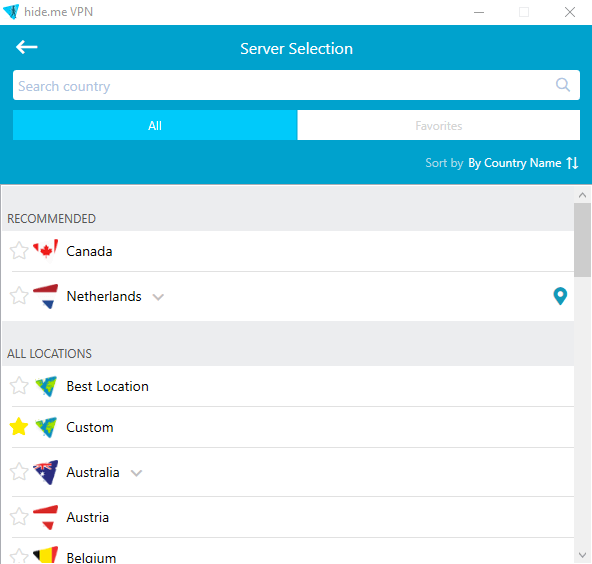Viewport: 592px width, 564px height.
Task: Click the Austria flag icon
Action: click(46, 517)
